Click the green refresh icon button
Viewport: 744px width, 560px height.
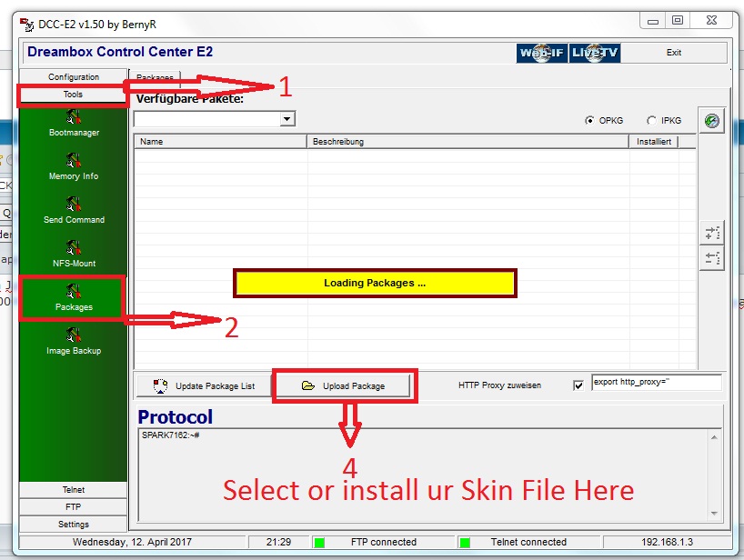[x=712, y=120]
